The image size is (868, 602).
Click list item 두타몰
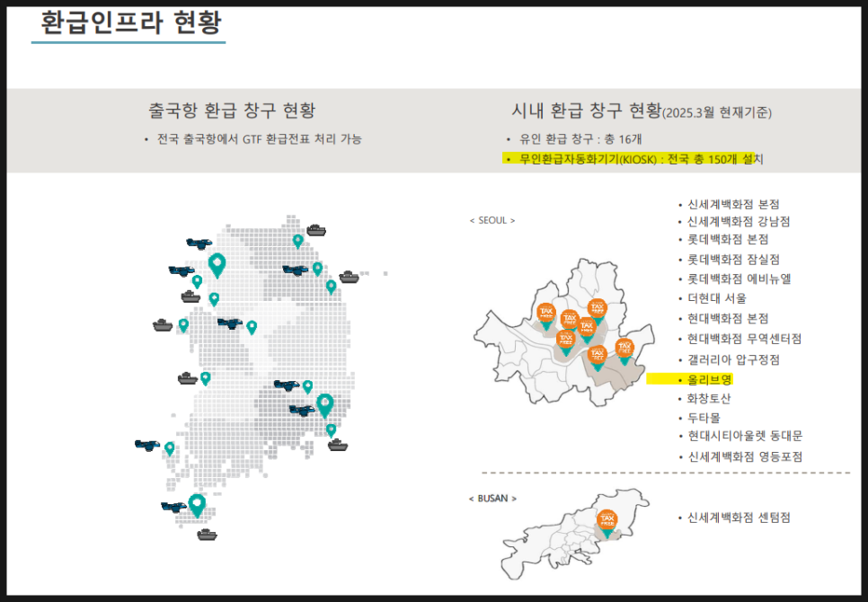click(x=704, y=418)
